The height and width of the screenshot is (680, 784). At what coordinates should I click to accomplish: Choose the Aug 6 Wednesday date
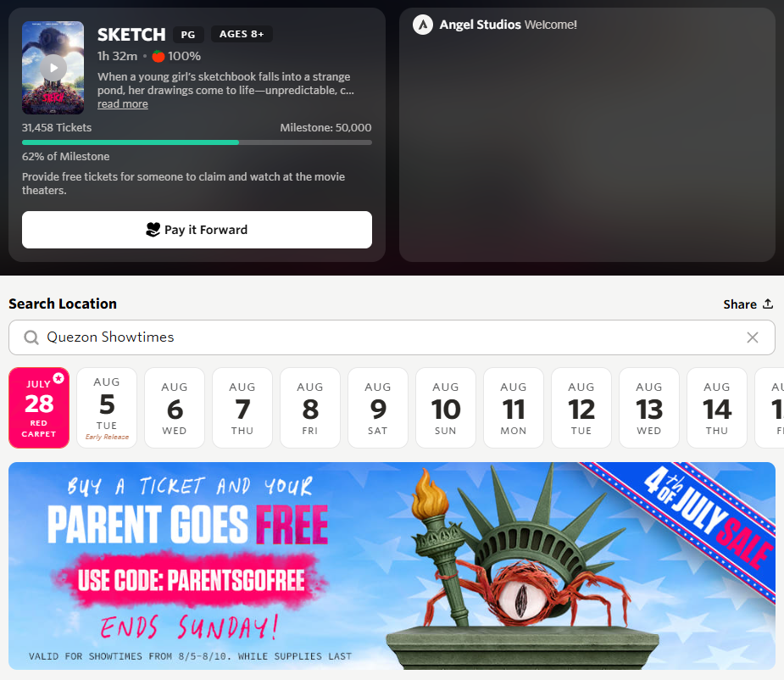pyautogui.click(x=175, y=408)
